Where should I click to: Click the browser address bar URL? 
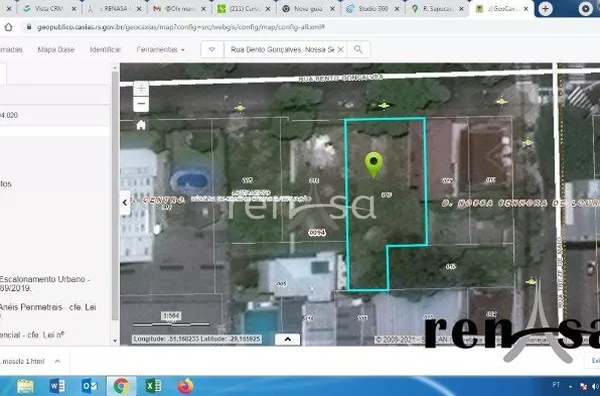coord(181,27)
